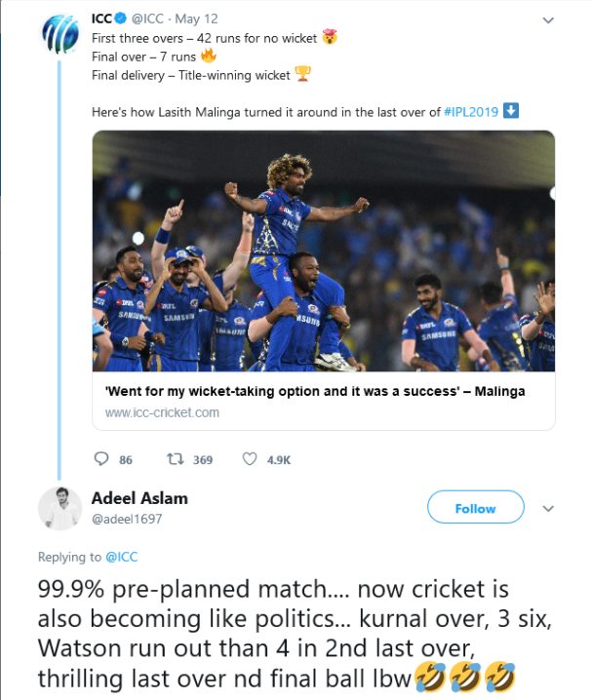Viewport: 592px width, 700px height.
Task: Open the ICC profile logo avatar
Action: coord(60,33)
